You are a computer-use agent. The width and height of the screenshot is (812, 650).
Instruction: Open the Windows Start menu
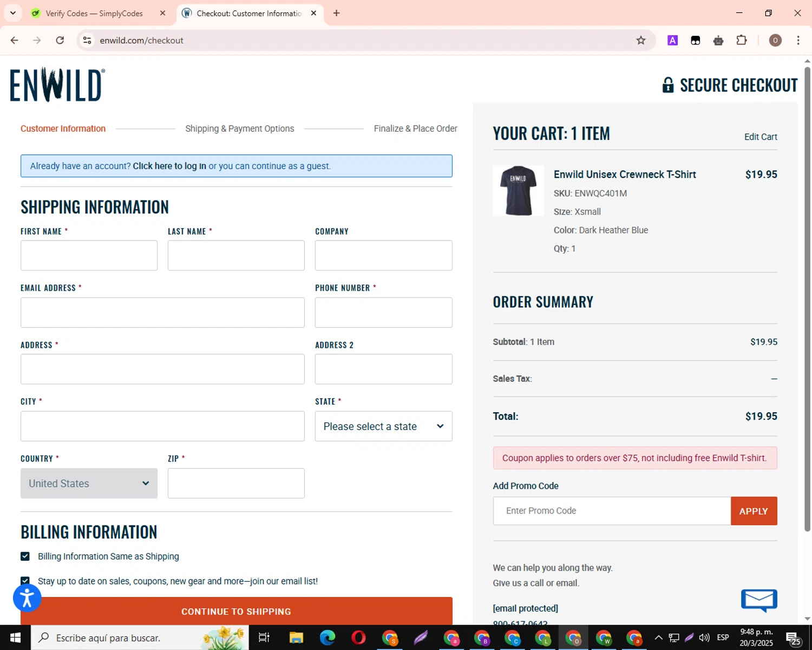point(15,638)
